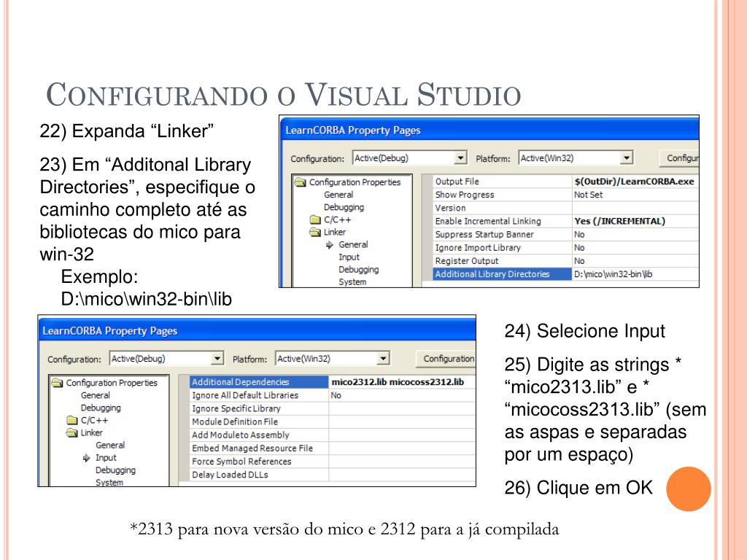
Task: Click Configuration Properties folder icon in upper tree
Action: [300, 182]
